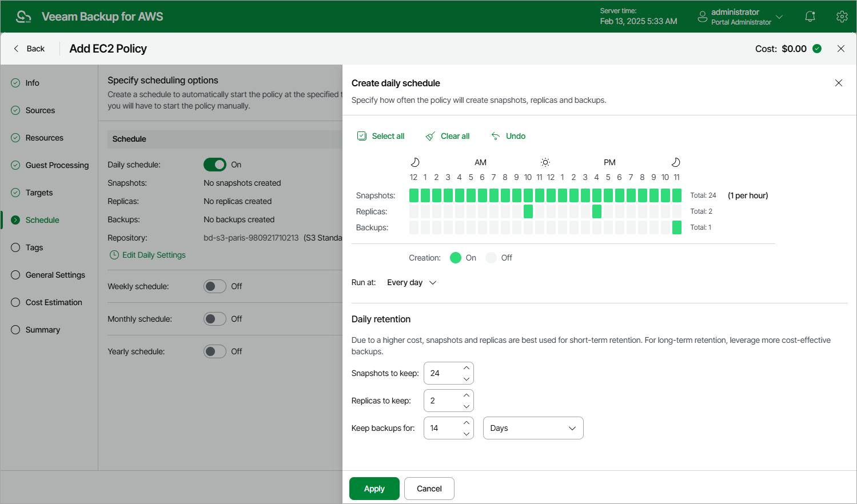This screenshot has height=504, width=857.
Task: Click the Clear all brush icon
Action: pos(430,136)
